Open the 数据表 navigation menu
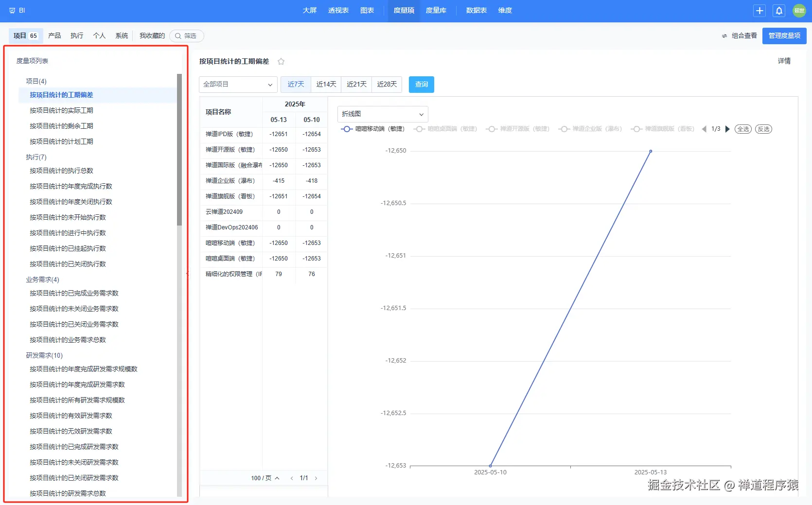The width and height of the screenshot is (812, 505). [477, 11]
